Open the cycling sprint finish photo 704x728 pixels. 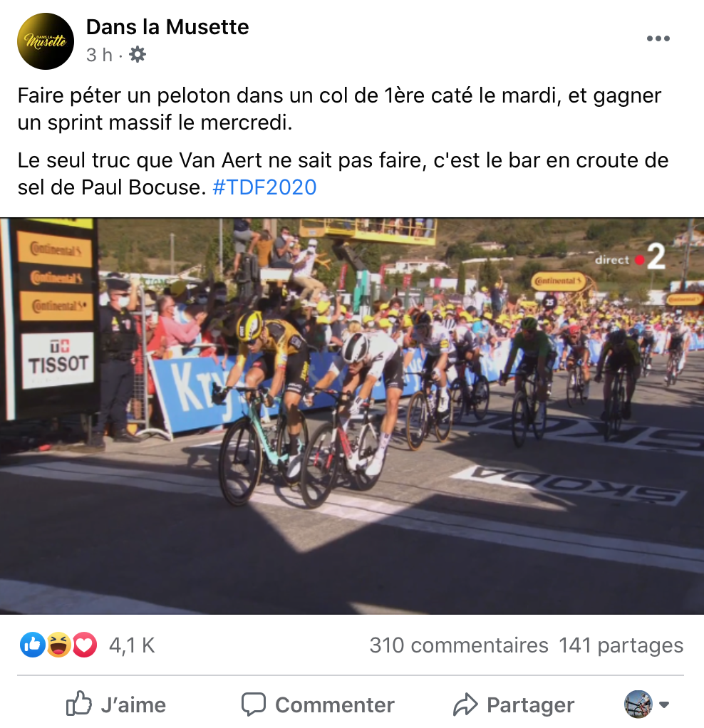pos(352,416)
